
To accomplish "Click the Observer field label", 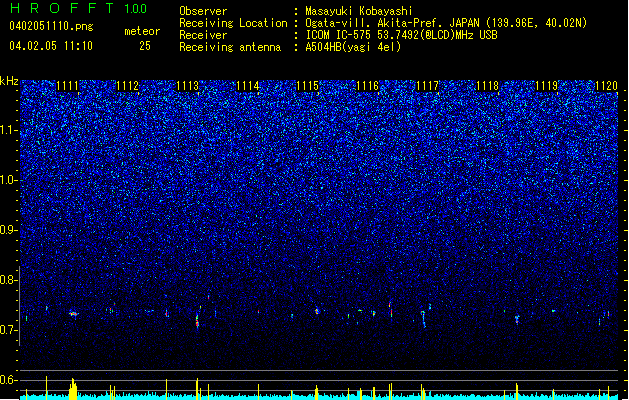I will tap(203, 11).
